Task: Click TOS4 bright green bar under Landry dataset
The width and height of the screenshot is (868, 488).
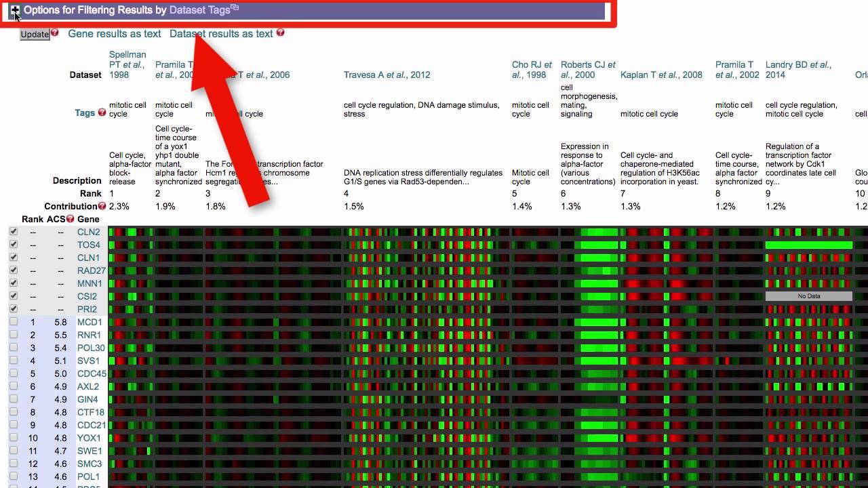Action: [x=808, y=245]
